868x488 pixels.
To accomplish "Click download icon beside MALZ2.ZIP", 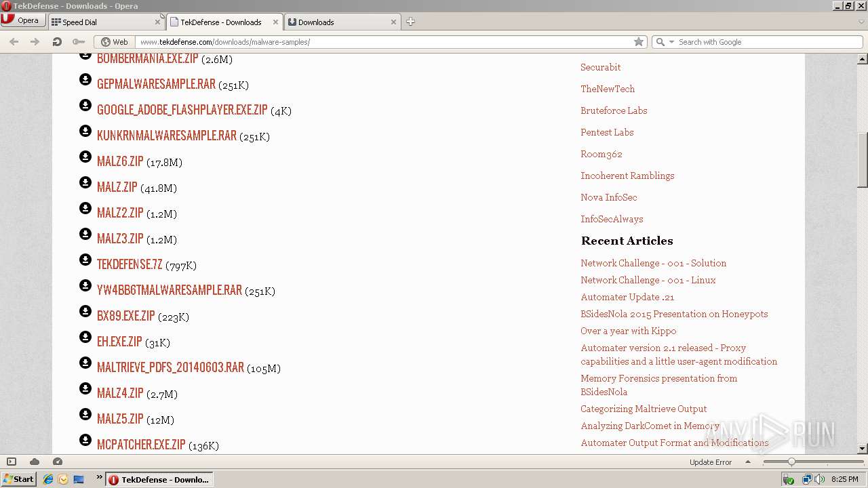I will pyautogui.click(x=85, y=208).
